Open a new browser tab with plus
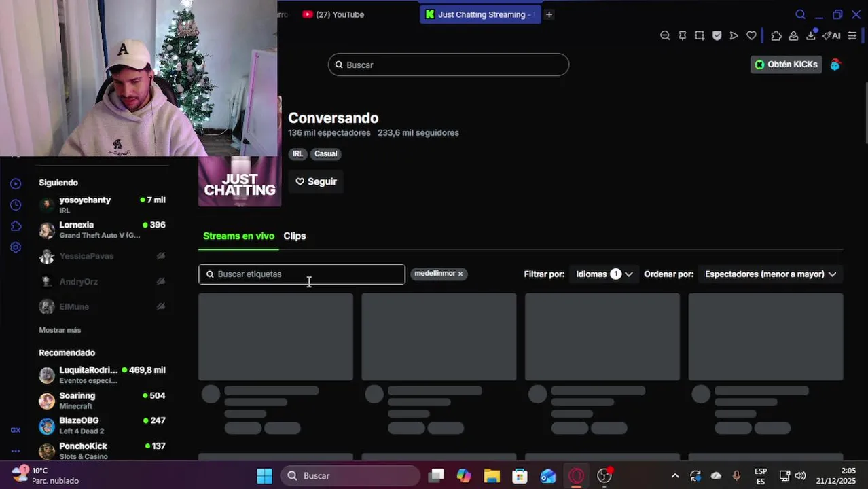 549,14
